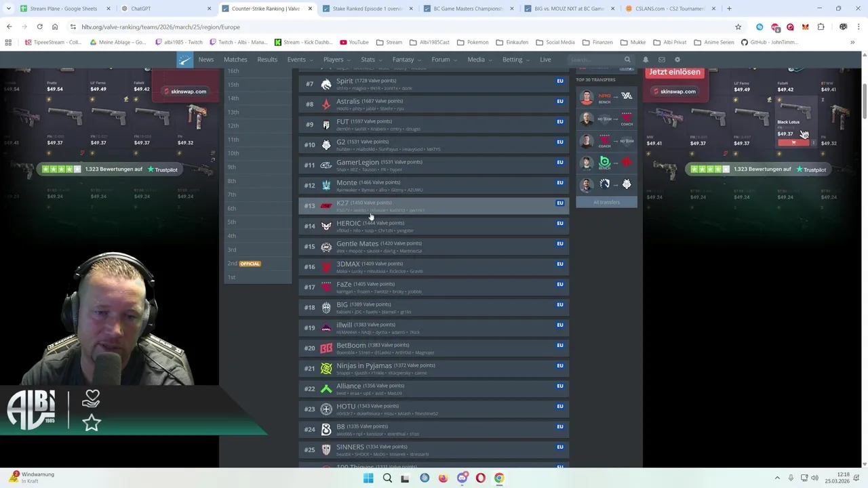Click the G2 team logo
868x488 pixels.
pos(326,145)
